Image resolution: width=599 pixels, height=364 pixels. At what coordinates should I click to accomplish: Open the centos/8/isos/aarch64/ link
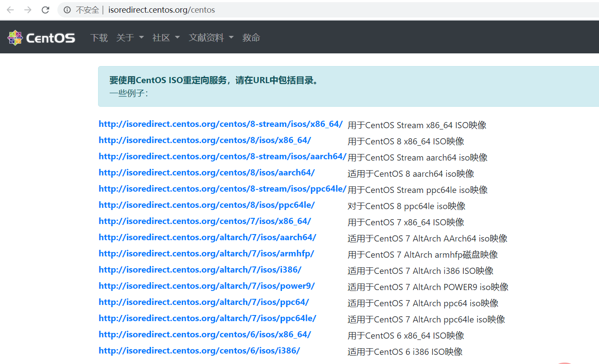click(x=207, y=173)
